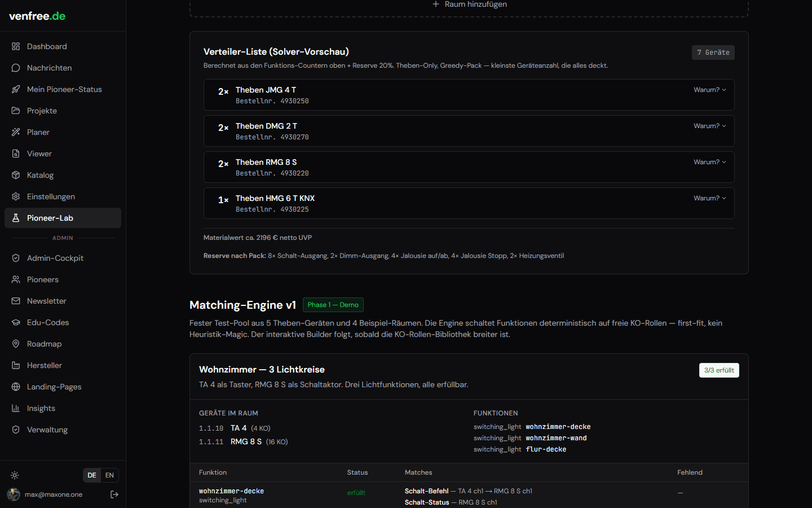Viewport: 812px width, 508px height.
Task: Click the Raum hinzufügen button
Action: point(469,5)
